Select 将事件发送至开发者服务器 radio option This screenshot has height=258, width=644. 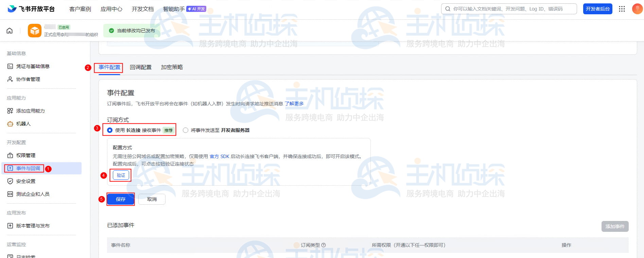click(186, 130)
